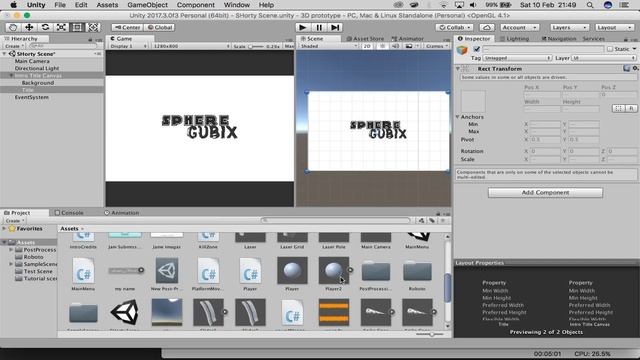Screen dimensions: 640x360
Task: Adjust the Game view Scale slider
Action: [256, 46]
